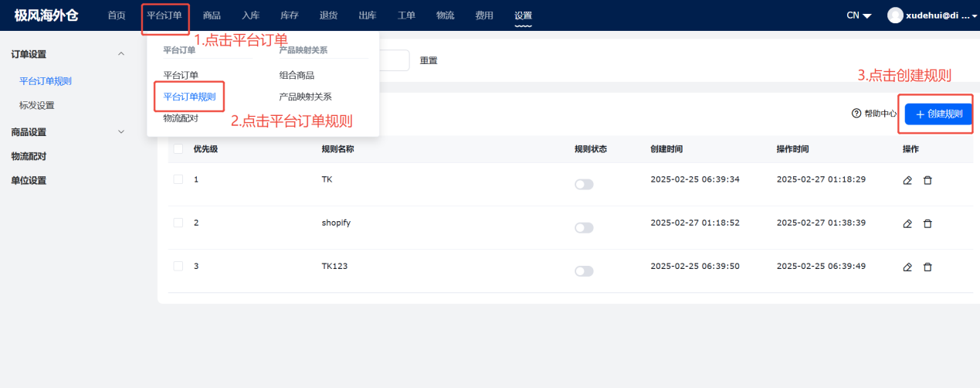Click the 创建规则 button
The width and height of the screenshot is (980, 388).
[938, 114]
